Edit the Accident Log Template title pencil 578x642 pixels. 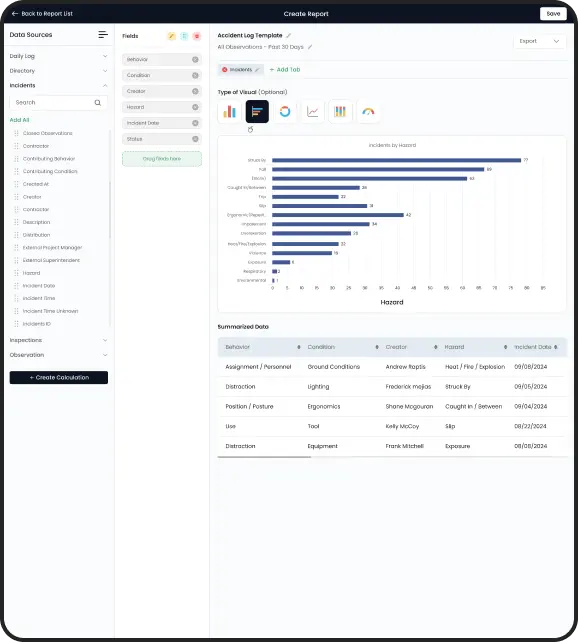pyautogui.click(x=289, y=36)
